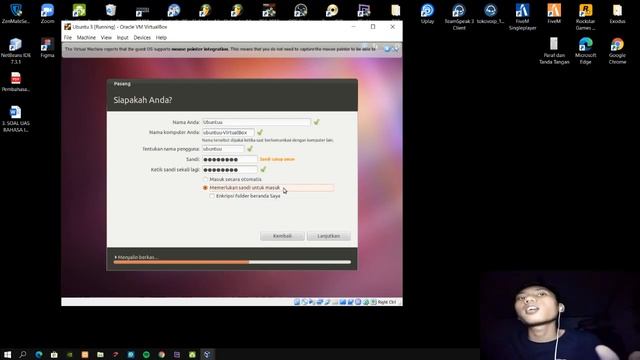Open the File menu in VirtualBox
The image size is (640, 360).
point(68,38)
